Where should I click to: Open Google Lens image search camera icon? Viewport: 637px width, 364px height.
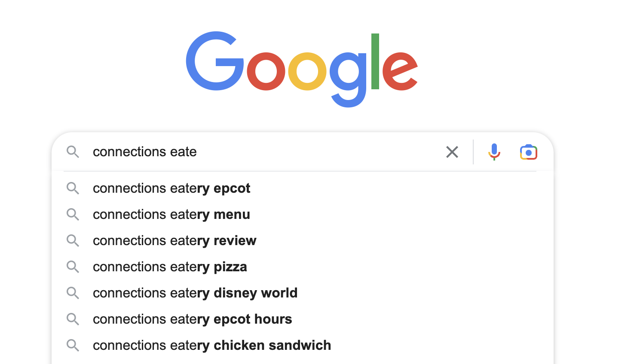point(529,152)
